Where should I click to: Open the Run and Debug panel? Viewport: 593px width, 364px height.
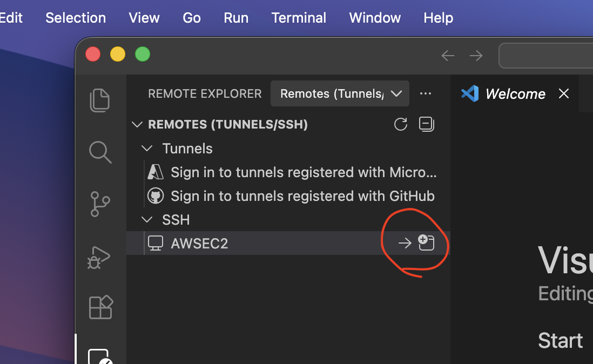click(x=99, y=258)
